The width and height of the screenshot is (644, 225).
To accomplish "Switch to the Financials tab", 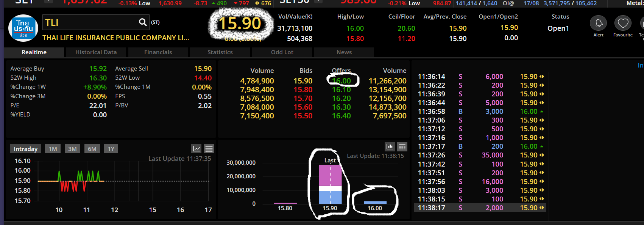I will tap(158, 52).
